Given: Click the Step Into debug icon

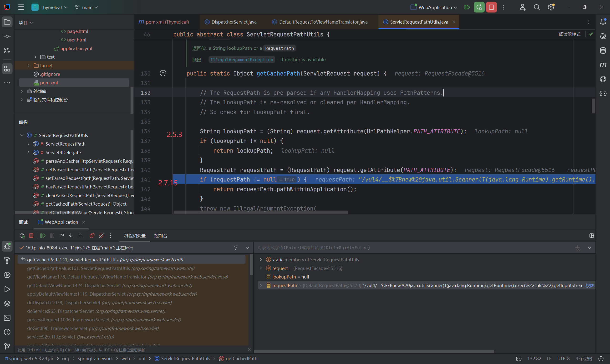Looking at the screenshot, I should [71, 236].
